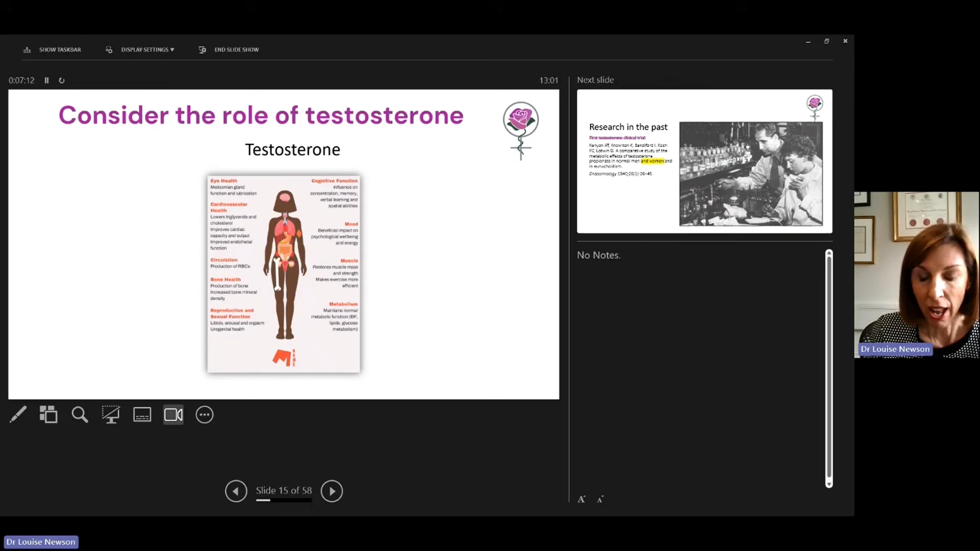Image resolution: width=980 pixels, height=551 pixels.
Task: Go to the previous slide
Action: (x=236, y=491)
